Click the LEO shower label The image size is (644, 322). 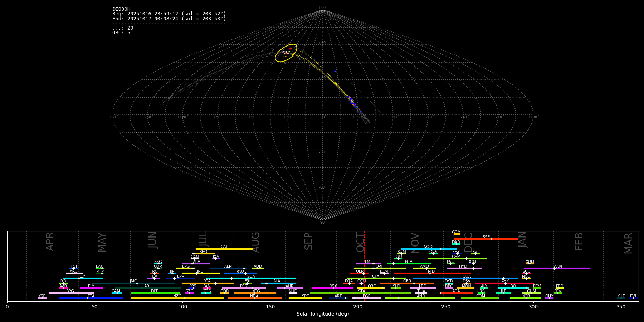point(423,286)
